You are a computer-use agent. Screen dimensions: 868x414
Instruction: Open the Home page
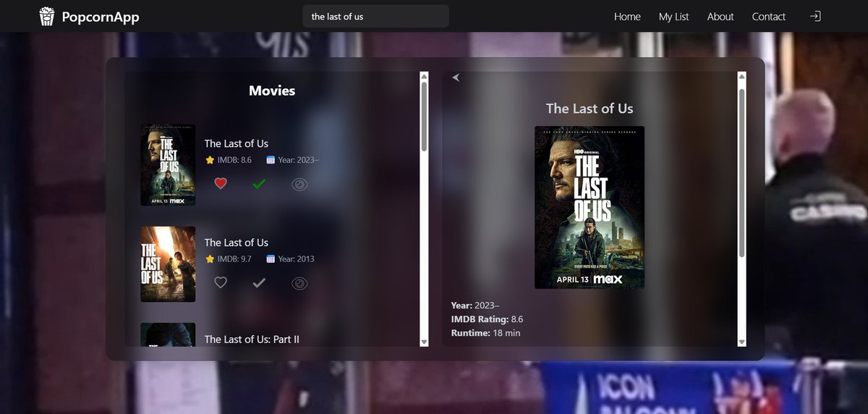click(627, 17)
